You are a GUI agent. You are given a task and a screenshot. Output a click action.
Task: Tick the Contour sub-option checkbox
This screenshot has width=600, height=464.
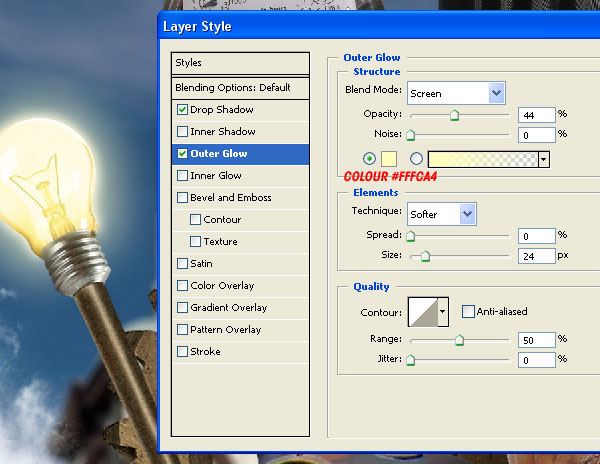click(x=195, y=220)
